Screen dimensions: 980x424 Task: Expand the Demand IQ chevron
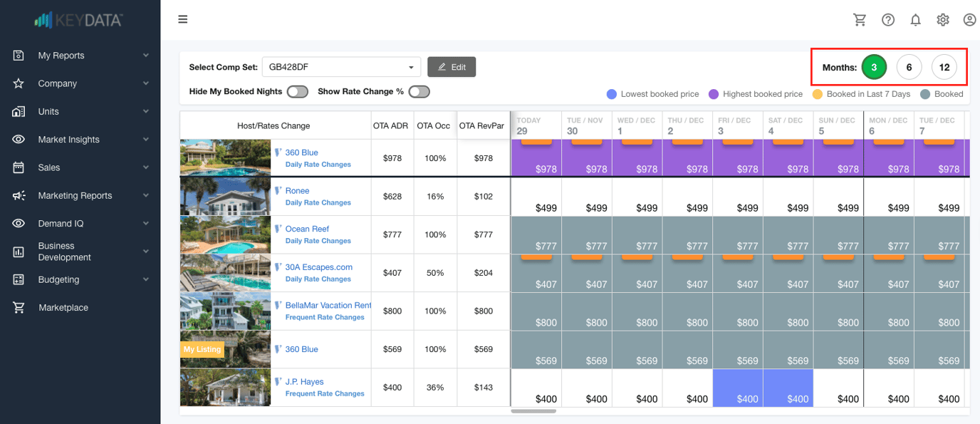coord(145,224)
